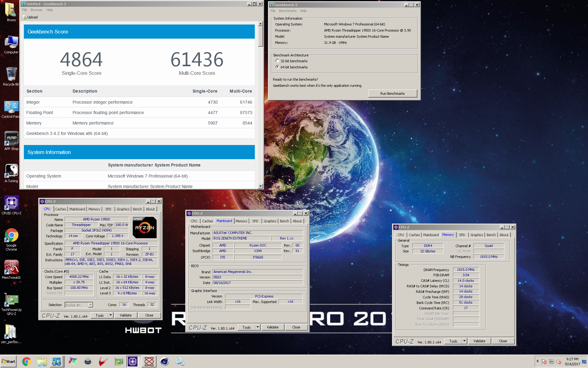Click the taskbar clock showing 9:27 PM
This screenshot has width=588, height=368.
(572, 362)
